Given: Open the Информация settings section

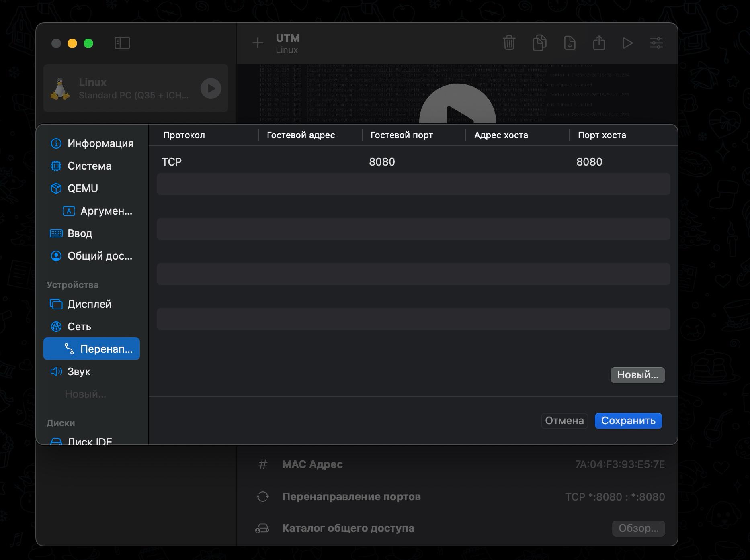Looking at the screenshot, I should (100, 143).
